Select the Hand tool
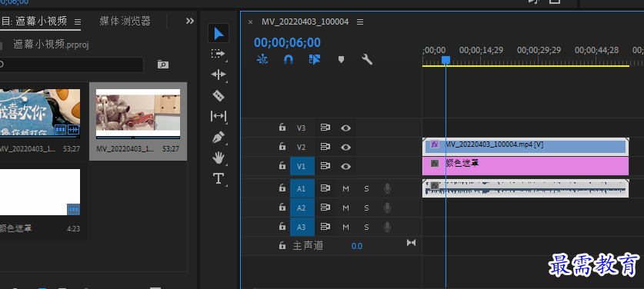644x289 pixels. (219, 158)
